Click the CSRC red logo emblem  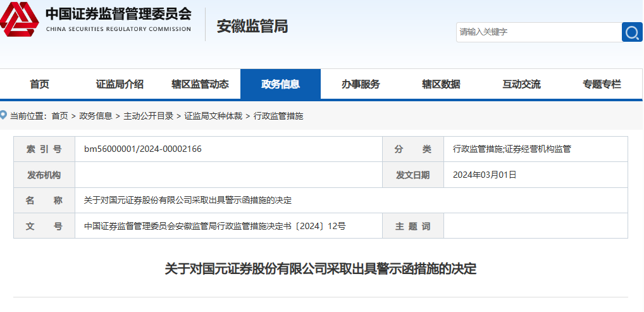(19, 20)
